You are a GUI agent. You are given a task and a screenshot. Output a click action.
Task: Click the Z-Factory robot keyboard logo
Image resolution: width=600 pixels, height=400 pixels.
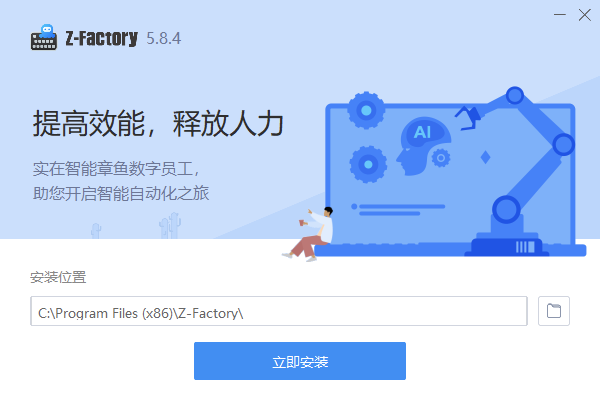point(44,38)
